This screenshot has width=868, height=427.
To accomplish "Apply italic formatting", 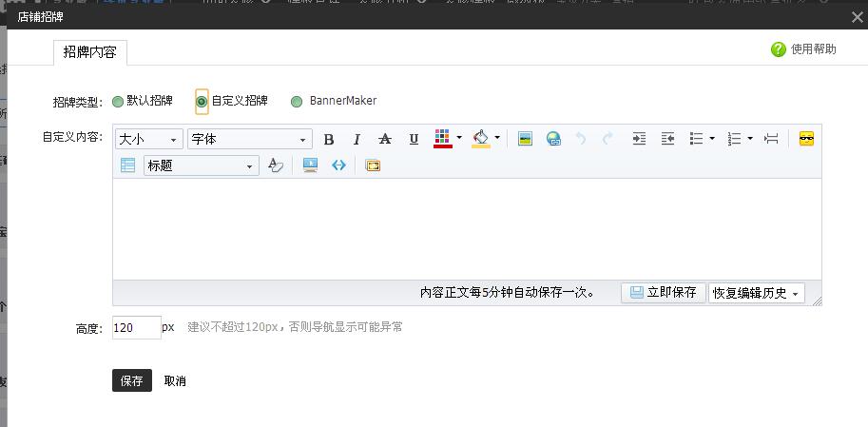I will pos(357,140).
